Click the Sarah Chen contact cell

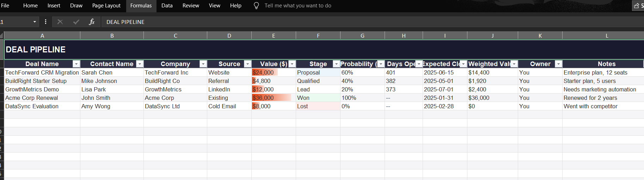112,72
